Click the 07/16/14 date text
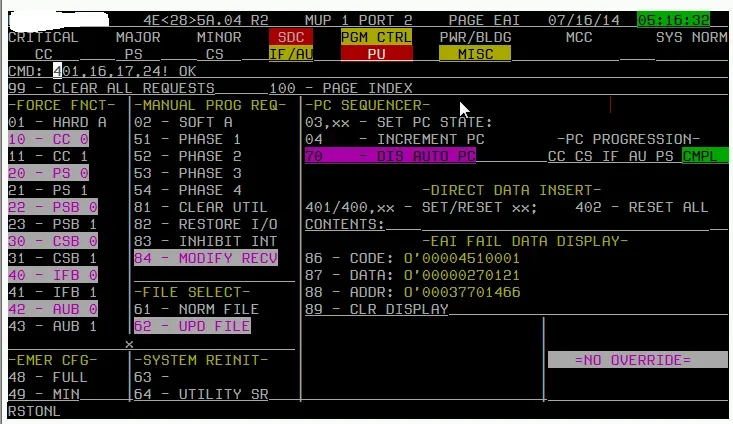 click(583, 20)
